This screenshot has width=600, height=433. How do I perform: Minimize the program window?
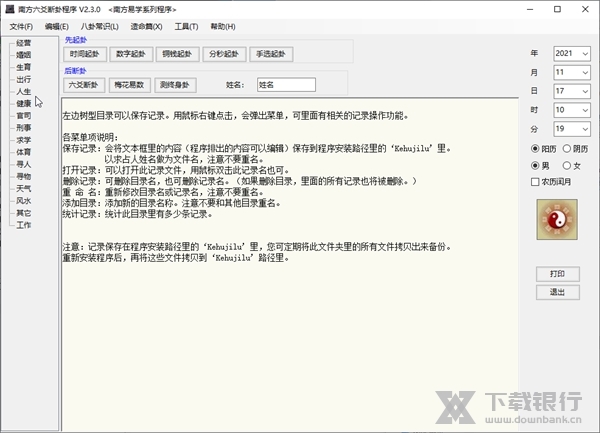point(530,9)
